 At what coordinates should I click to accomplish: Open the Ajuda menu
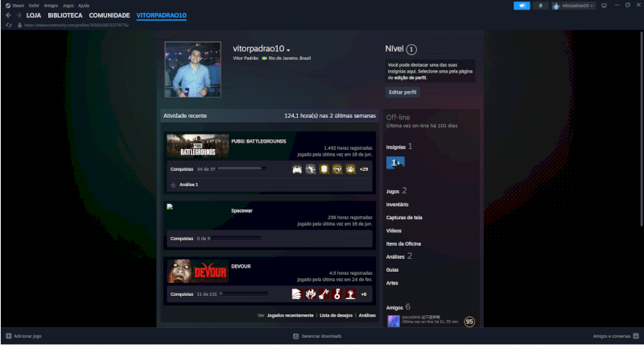pyautogui.click(x=84, y=6)
